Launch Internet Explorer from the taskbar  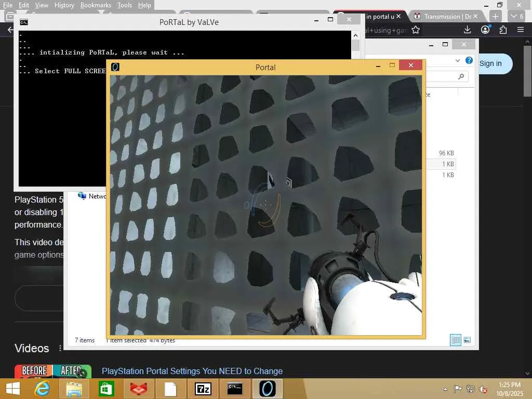(x=43, y=389)
